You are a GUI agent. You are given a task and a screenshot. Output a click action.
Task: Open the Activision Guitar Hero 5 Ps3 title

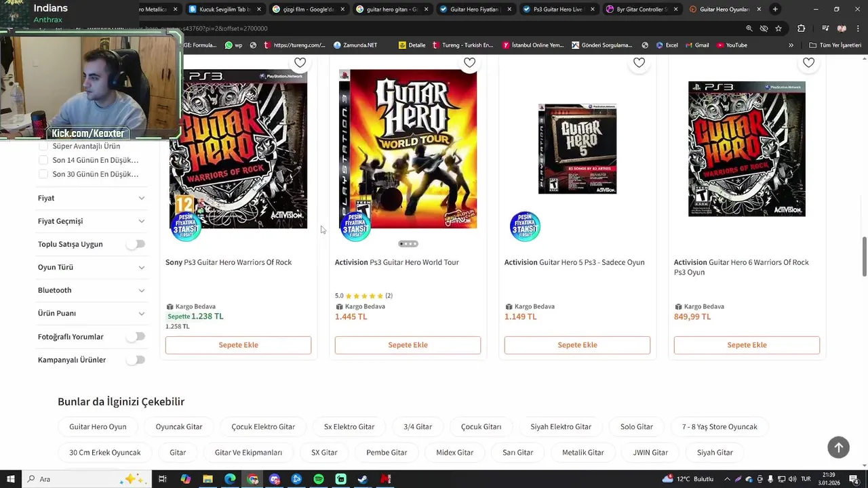tap(574, 262)
